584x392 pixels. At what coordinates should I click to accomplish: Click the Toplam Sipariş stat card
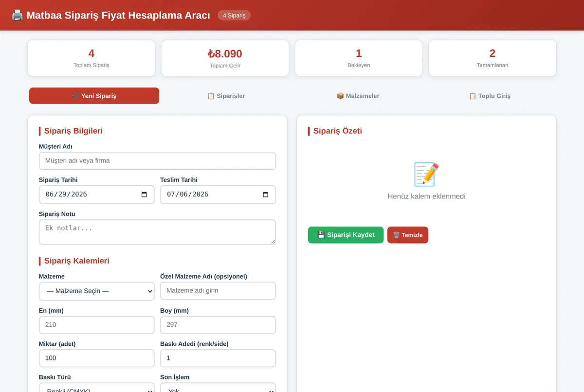pos(91,58)
